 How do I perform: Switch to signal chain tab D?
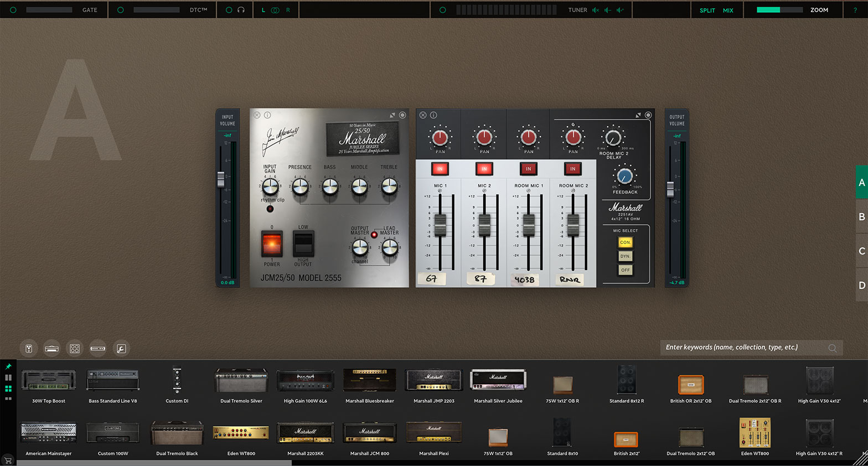point(861,286)
